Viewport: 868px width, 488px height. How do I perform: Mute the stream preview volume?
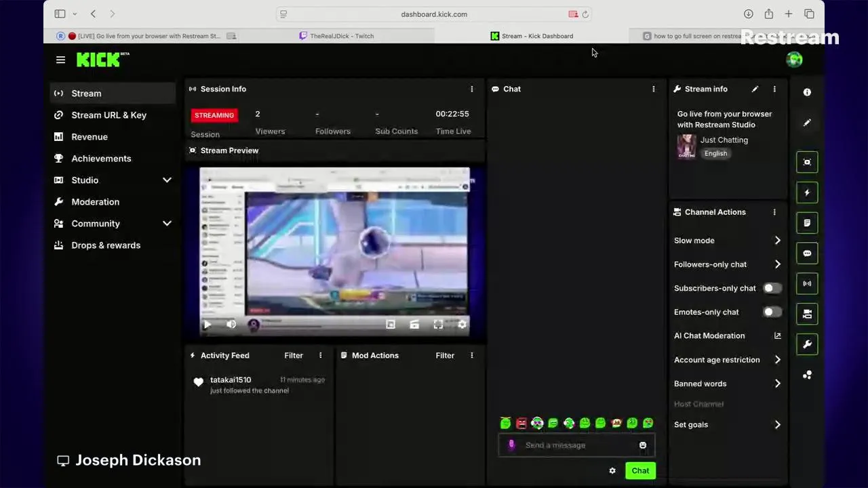pos(231,325)
